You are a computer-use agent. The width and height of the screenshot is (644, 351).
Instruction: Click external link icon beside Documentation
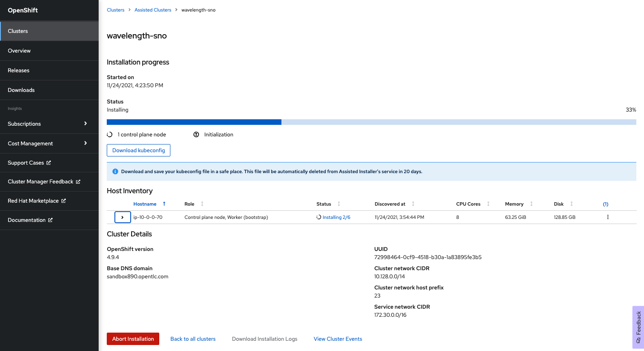coord(50,220)
